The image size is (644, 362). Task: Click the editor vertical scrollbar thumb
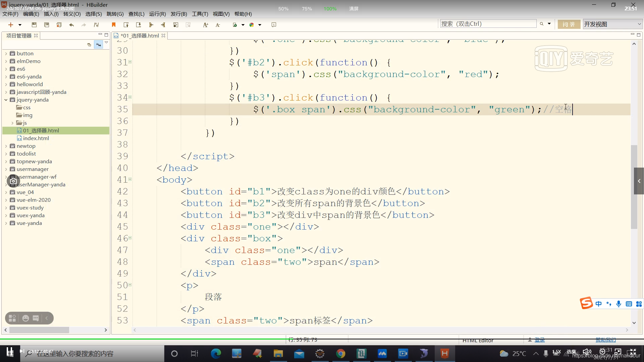click(x=634, y=187)
